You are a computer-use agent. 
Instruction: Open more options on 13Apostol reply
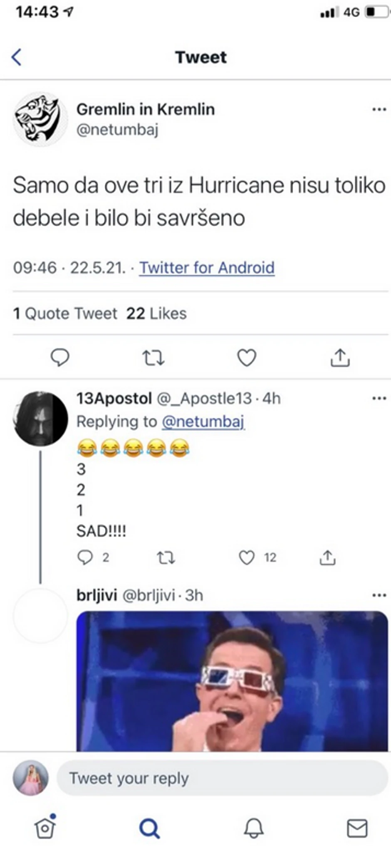(x=379, y=399)
